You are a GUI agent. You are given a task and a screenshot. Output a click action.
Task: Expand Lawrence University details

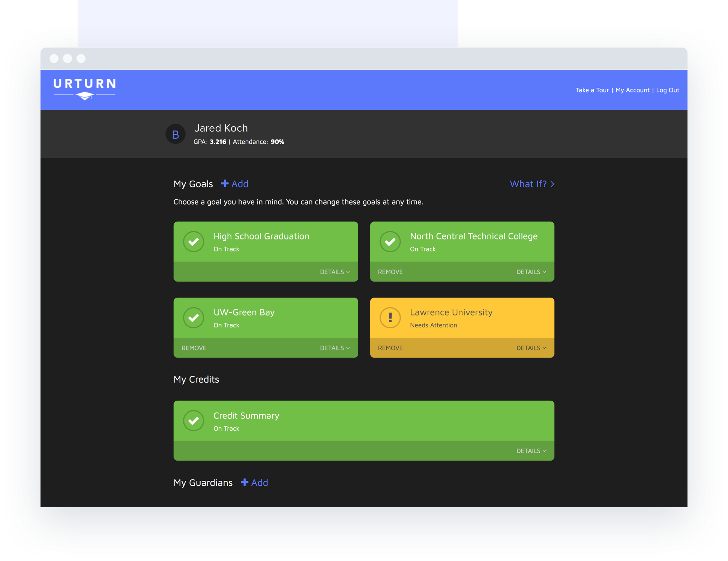[x=531, y=348]
